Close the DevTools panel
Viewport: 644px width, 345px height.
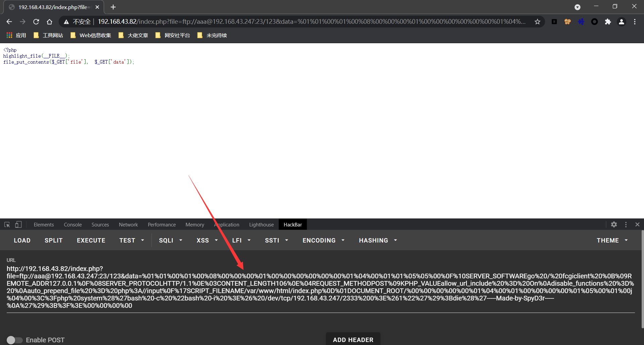coord(637,224)
